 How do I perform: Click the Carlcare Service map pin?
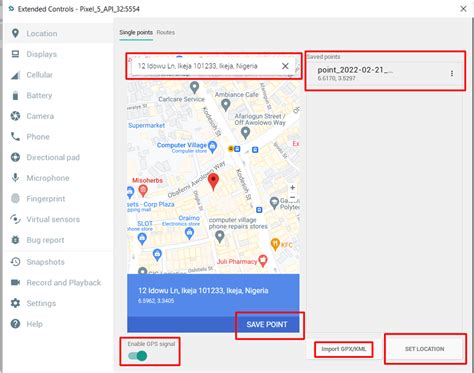(194, 88)
